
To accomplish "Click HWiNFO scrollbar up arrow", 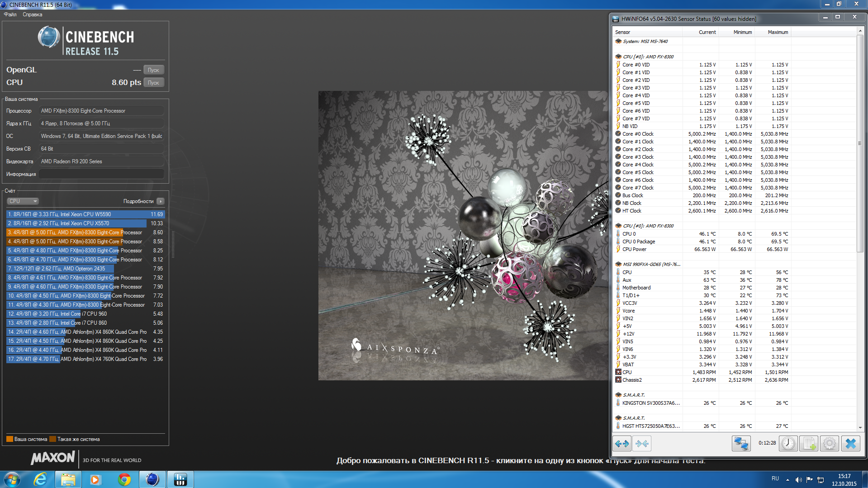I will (x=860, y=31).
